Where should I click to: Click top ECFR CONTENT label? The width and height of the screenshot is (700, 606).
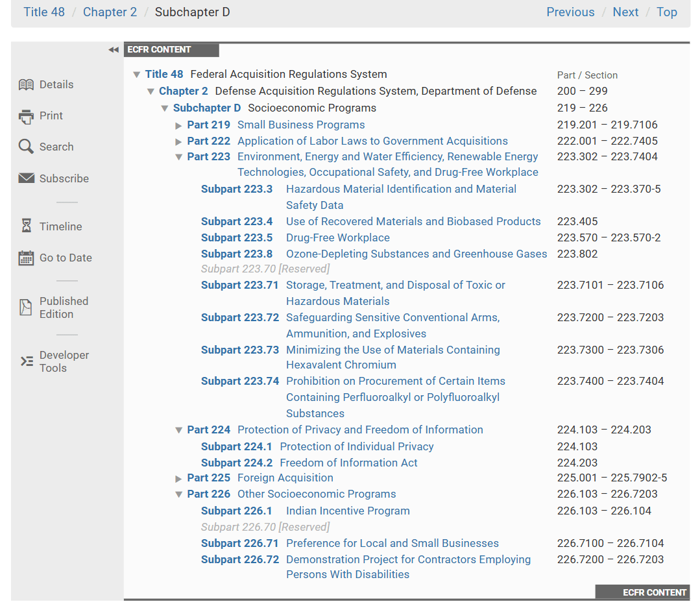click(171, 50)
